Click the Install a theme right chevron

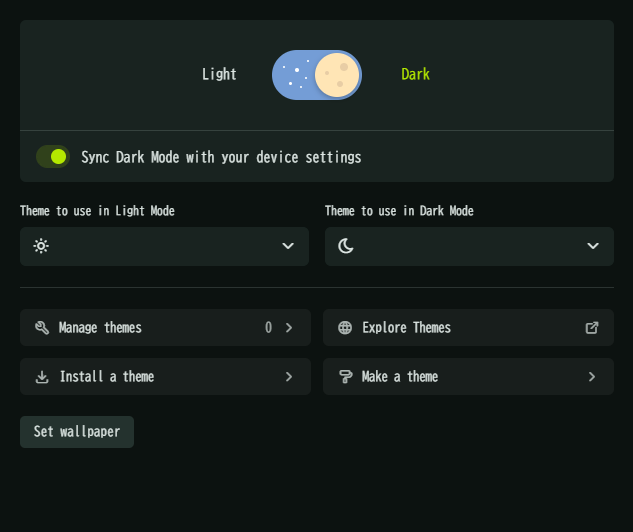coord(289,377)
